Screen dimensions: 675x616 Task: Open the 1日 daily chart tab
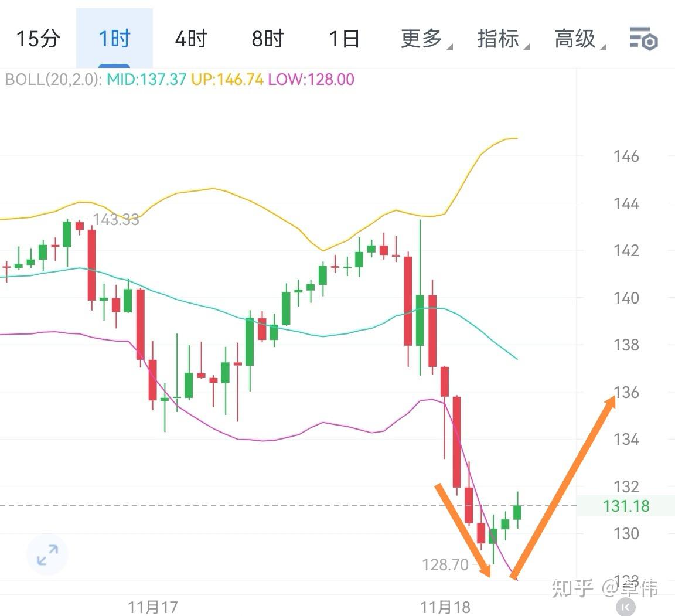coord(345,39)
